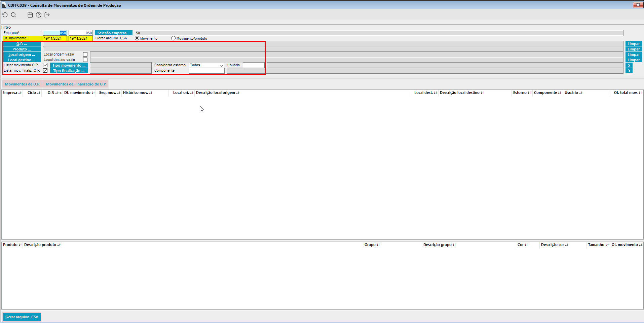Image resolution: width=644 pixels, height=323 pixels.
Task: Click the Tipo finalização ... button
Action: 69,71
